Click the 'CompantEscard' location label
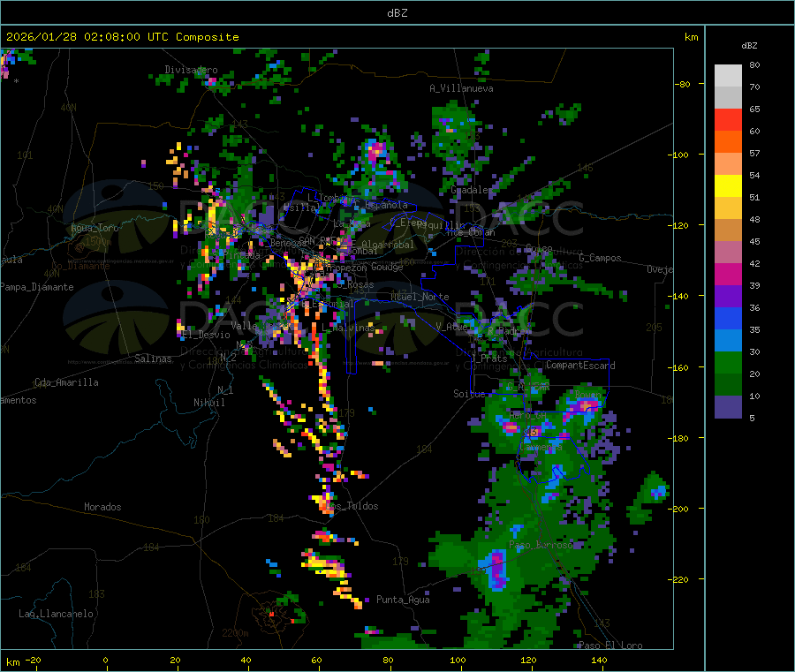Screen dimensions: 795x672 [x=580, y=366]
